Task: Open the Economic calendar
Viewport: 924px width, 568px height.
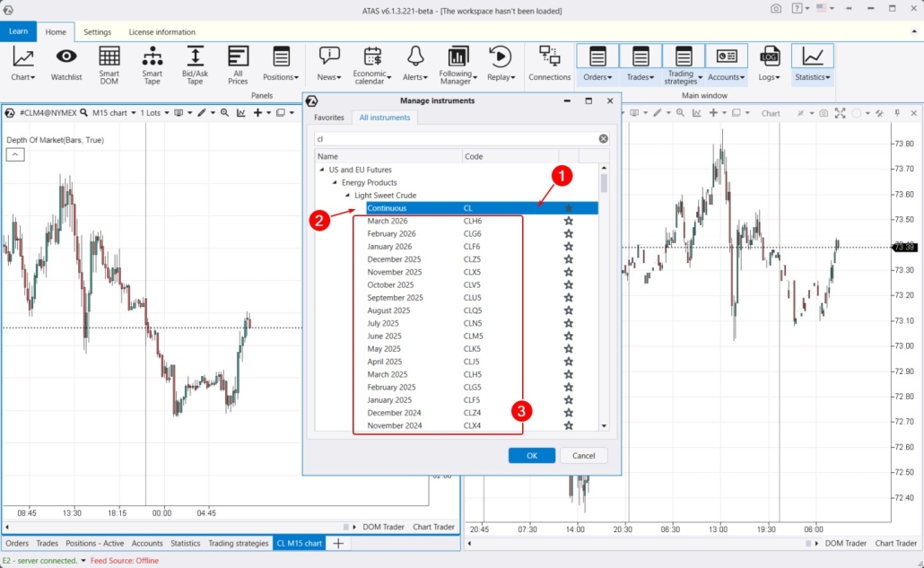Action: [371, 64]
